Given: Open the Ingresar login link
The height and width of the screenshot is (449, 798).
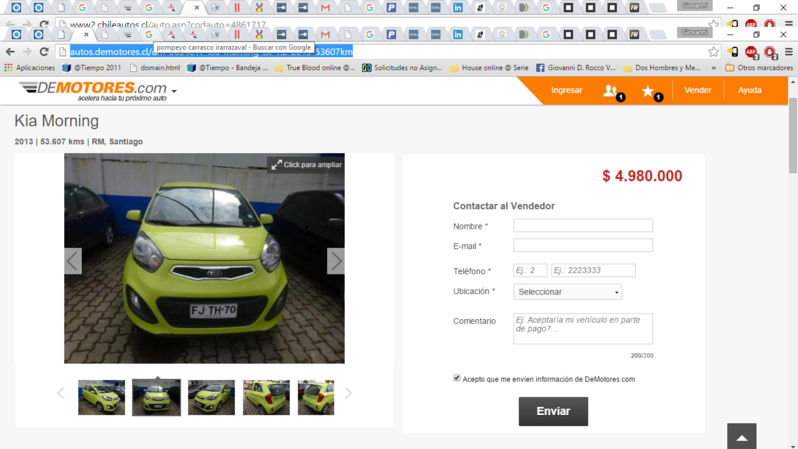Looking at the screenshot, I should point(566,90).
